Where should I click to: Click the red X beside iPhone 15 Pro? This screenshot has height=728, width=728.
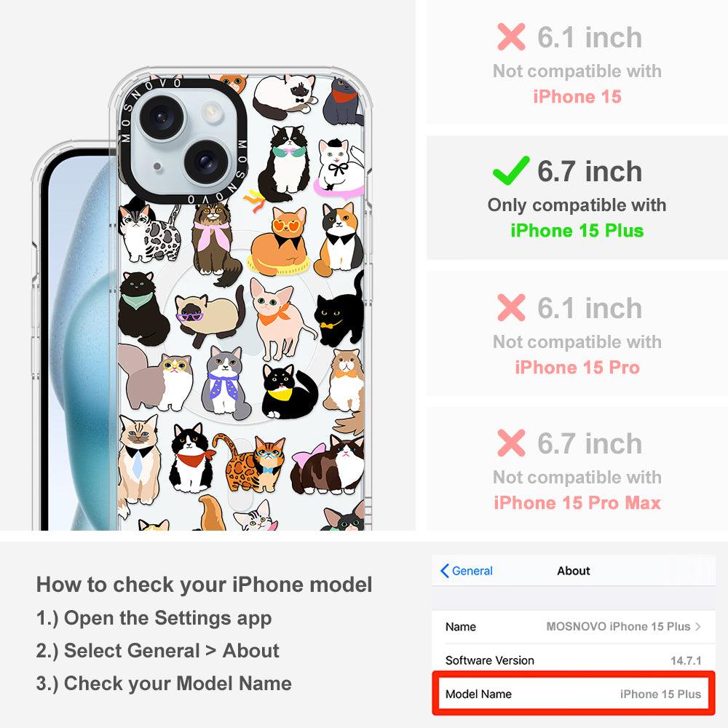point(511,307)
